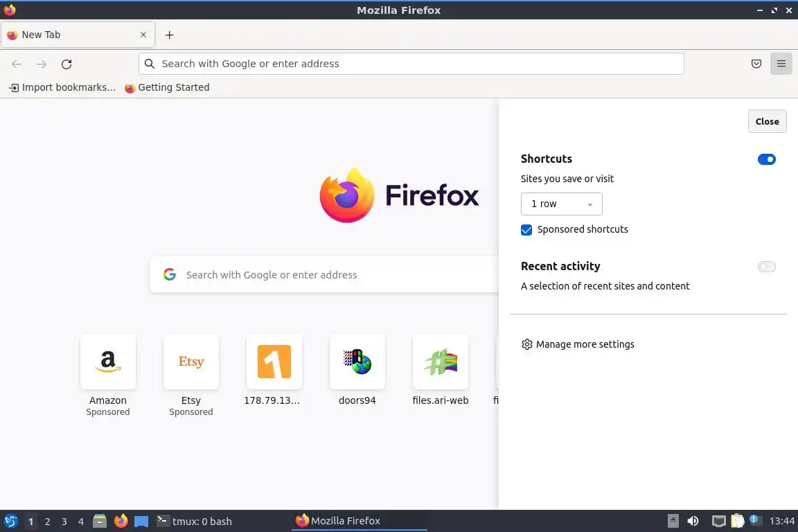Open the clipboard tray icon
The image size is (798, 532).
coord(738,521)
